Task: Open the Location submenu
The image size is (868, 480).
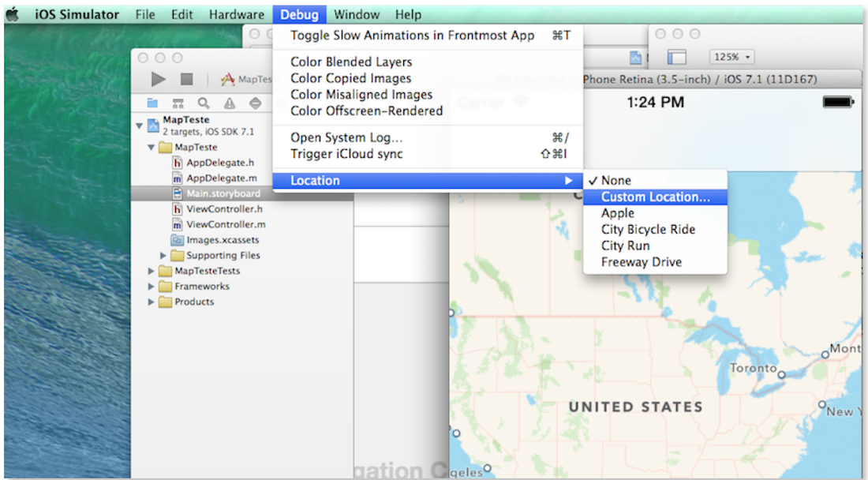Action: (x=428, y=181)
